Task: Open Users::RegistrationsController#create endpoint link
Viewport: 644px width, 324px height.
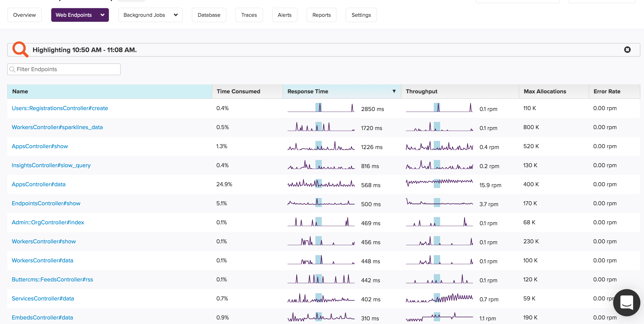Action: [60, 108]
